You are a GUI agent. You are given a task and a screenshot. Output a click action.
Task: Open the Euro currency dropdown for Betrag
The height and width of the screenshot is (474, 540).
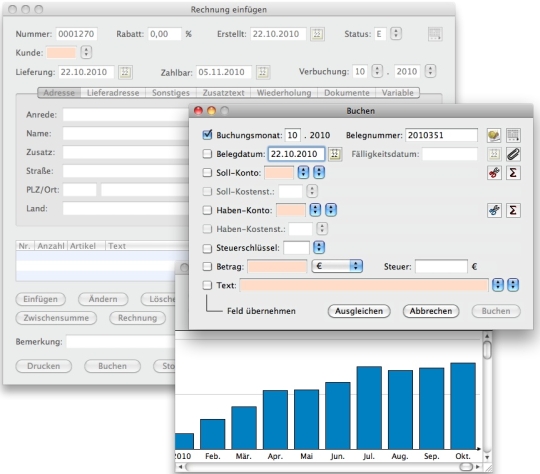pos(337,266)
